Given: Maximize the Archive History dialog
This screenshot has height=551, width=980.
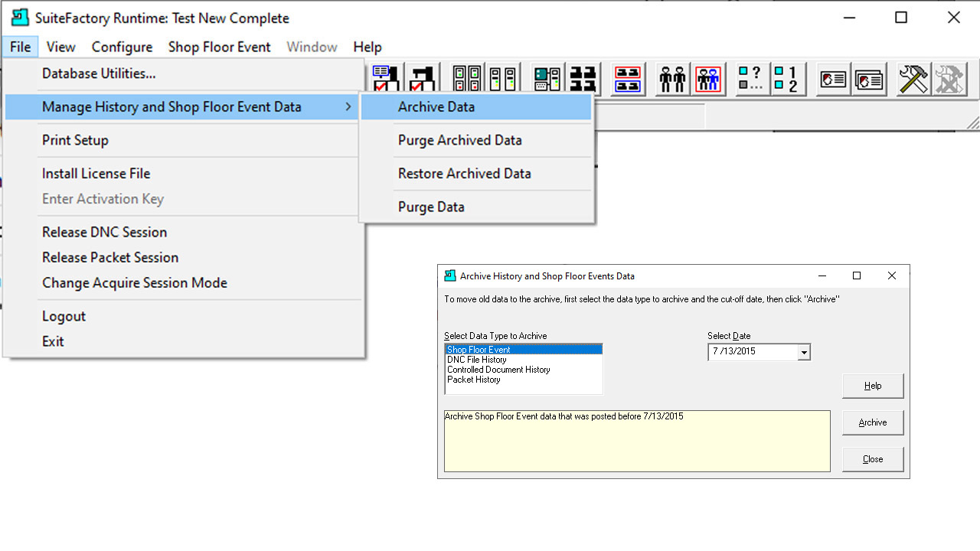Looking at the screenshot, I should (x=857, y=275).
